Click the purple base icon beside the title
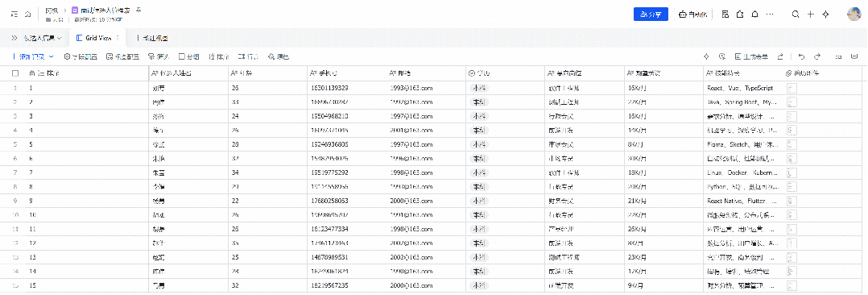Viewport: 868px width, 295px height. (75, 10)
